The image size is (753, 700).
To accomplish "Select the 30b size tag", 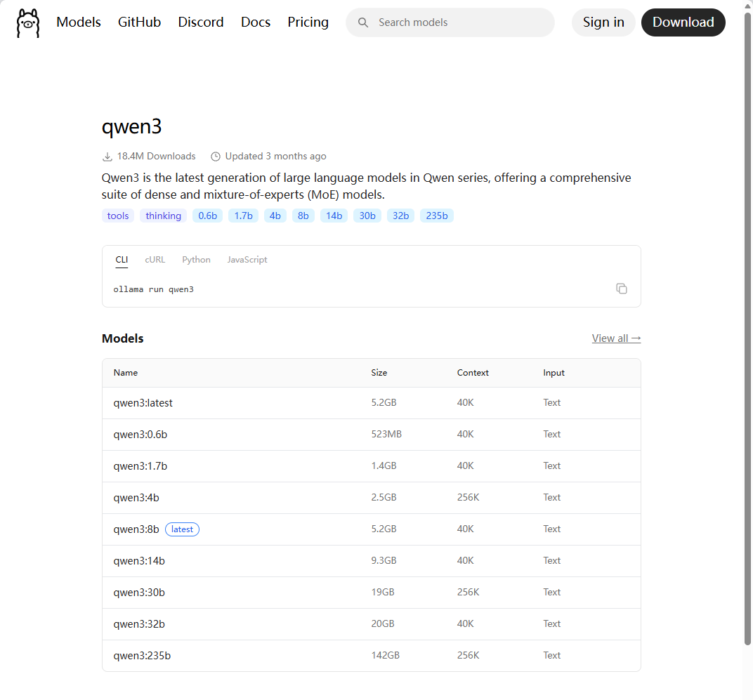I will point(367,216).
